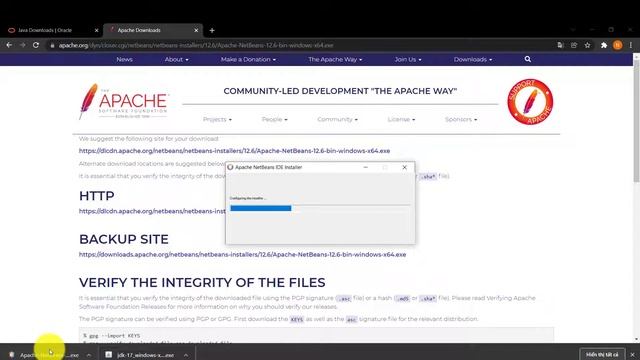Click the NetBeans installer title icon

coord(230,167)
